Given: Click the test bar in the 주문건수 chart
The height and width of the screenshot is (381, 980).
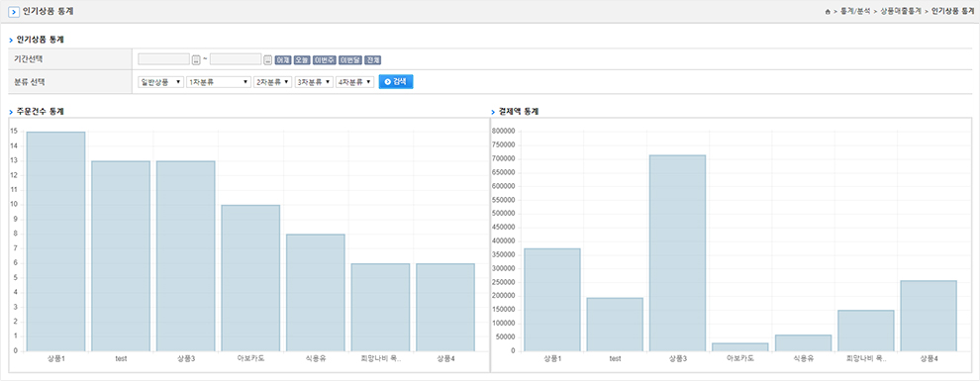Looking at the screenshot, I should pyautogui.click(x=121, y=256).
